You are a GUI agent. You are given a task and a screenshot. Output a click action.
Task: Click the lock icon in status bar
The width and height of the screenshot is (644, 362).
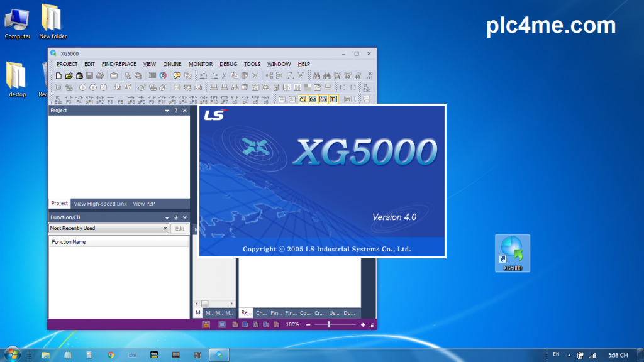tap(206, 324)
